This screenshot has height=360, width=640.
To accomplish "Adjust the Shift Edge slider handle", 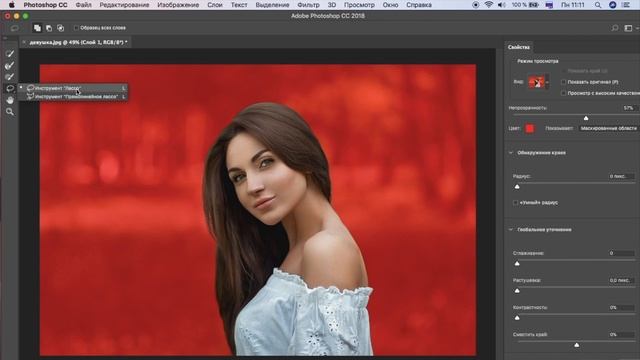I will [577, 345].
